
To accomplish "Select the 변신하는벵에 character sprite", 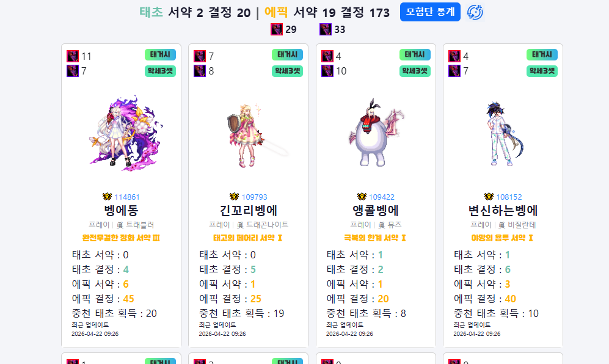I will pos(504,133).
